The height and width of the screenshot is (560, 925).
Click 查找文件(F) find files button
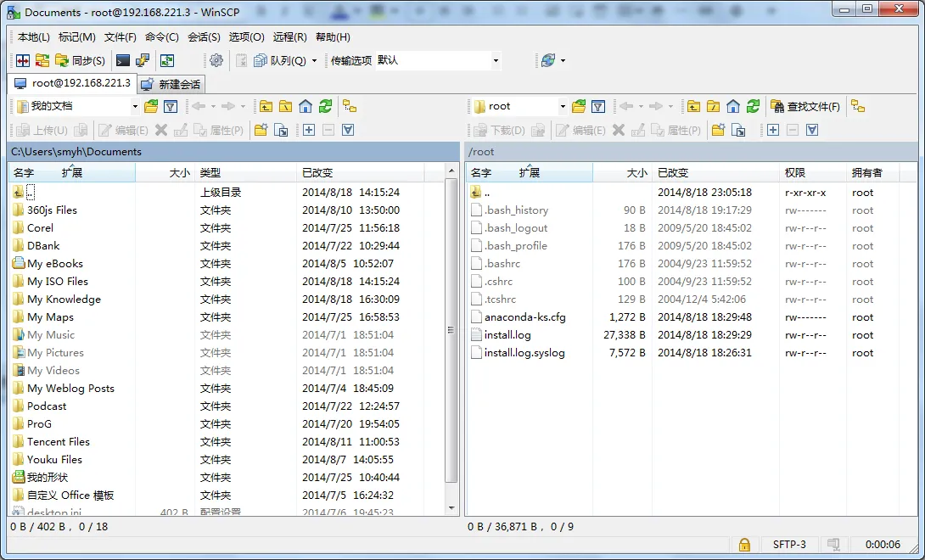coord(806,106)
